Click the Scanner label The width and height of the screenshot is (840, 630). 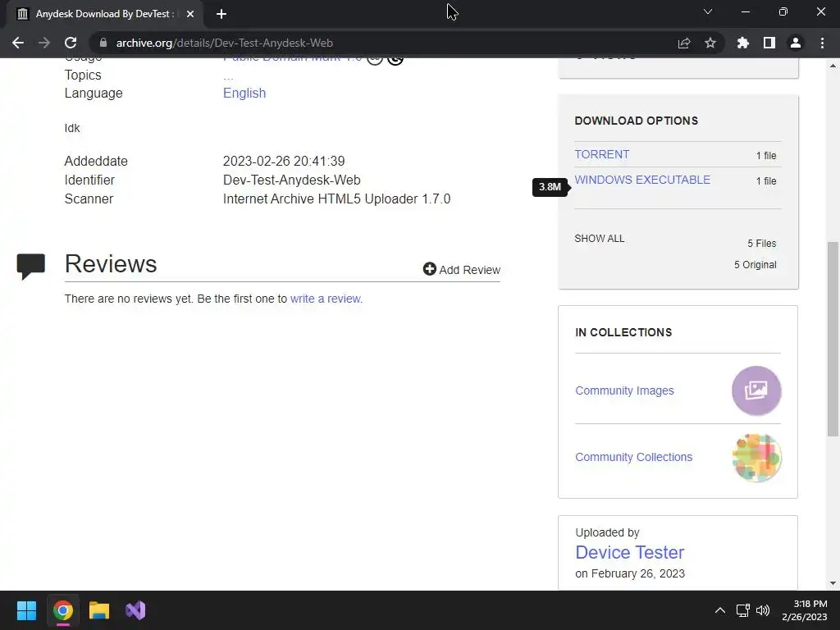(x=89, y=199)
